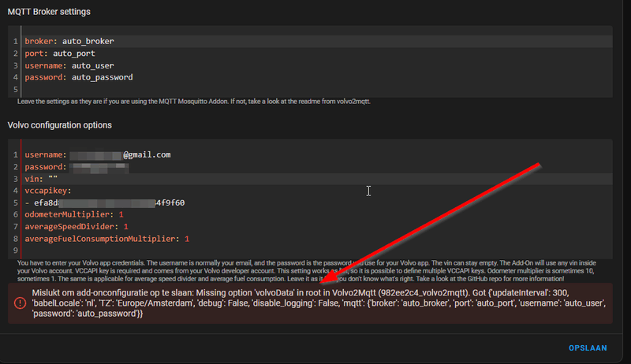Click the 'Mislukt om add-onconfiguratie' error message
Image resolution: width=631 pixels, height=364 pixels.
point(319,303)
